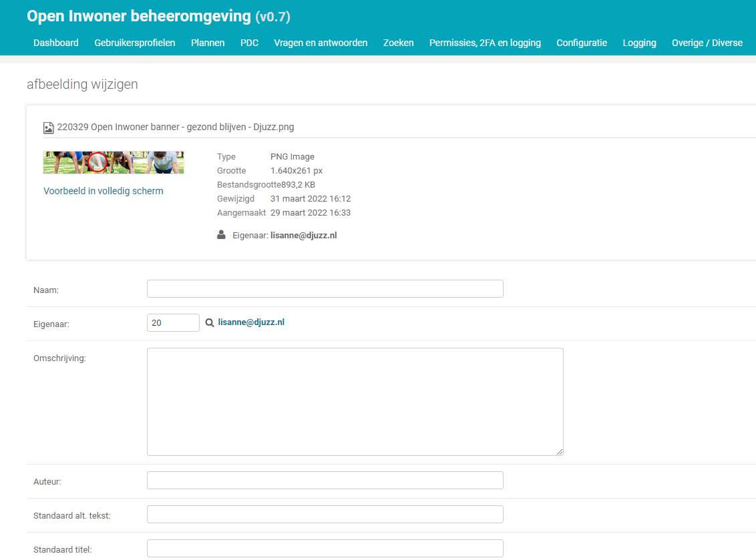756x560 pixels.
Task: Click Voorbeeld in volledig scherm link
Action: pyautogui.click(x=104, y=191)
